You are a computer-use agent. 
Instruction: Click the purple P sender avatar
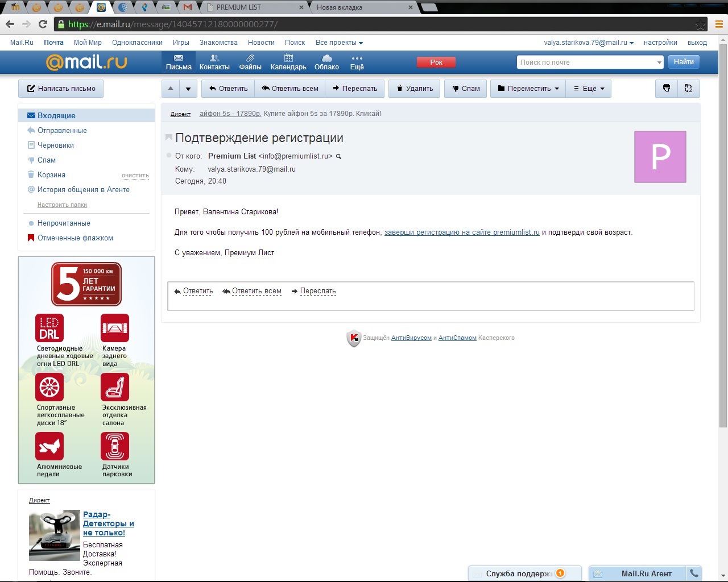(x=660, y=157)
